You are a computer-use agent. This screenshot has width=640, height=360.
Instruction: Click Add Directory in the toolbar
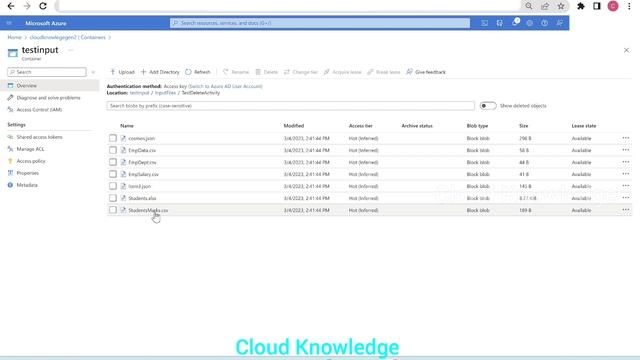pos(160,72)
